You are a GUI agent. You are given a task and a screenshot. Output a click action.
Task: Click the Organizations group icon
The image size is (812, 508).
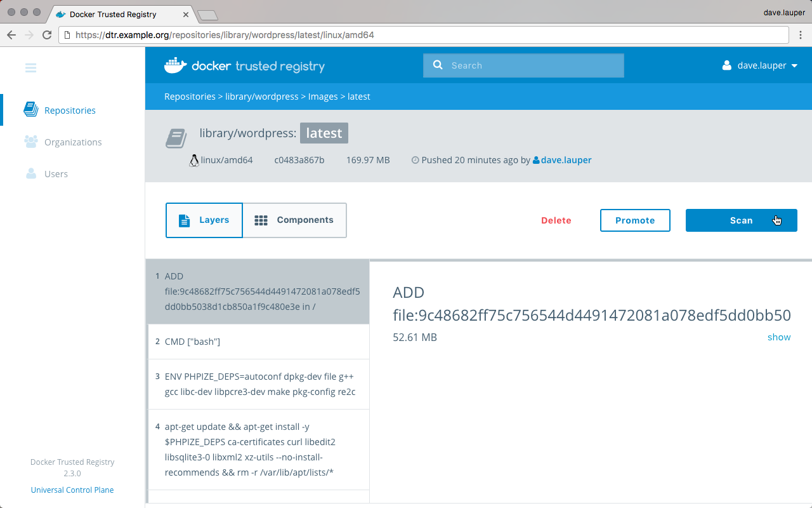point(30,142)
